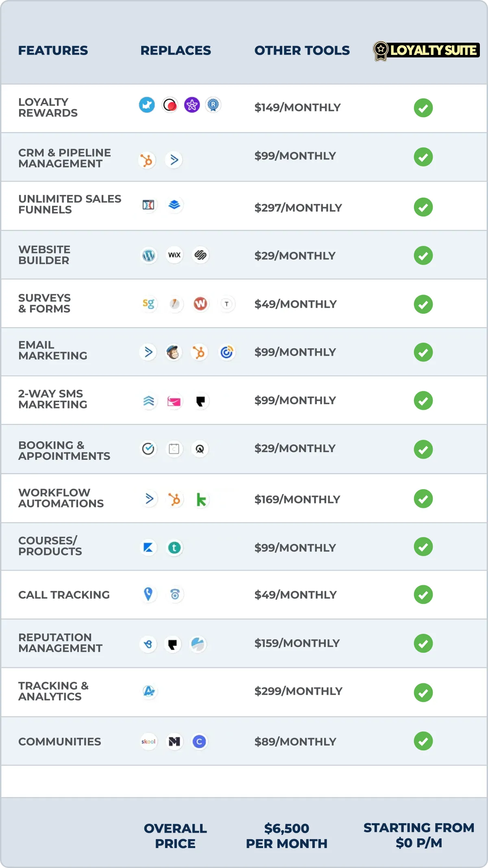
Task: Click the HubSpot icon in CRM row
Action: [147, 160]
